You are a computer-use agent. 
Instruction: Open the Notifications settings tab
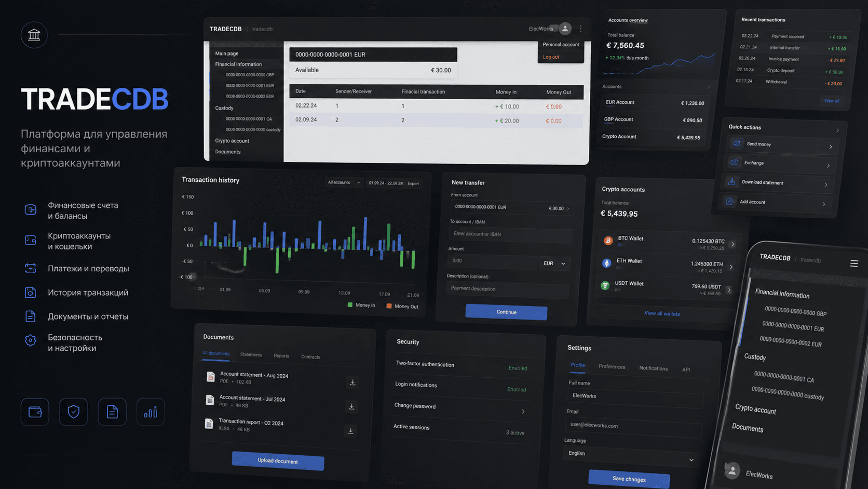click(x=653, y=368)
